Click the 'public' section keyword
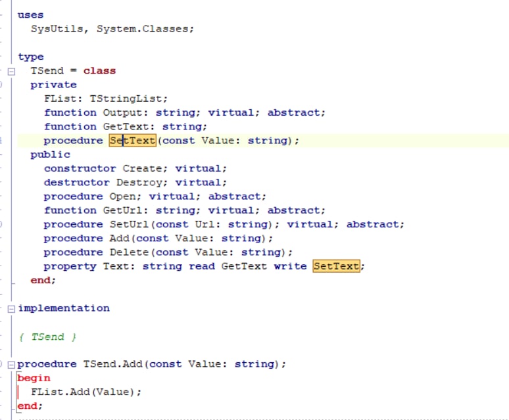The width and height of the screenshot is (509, 420). coord(51,154)
